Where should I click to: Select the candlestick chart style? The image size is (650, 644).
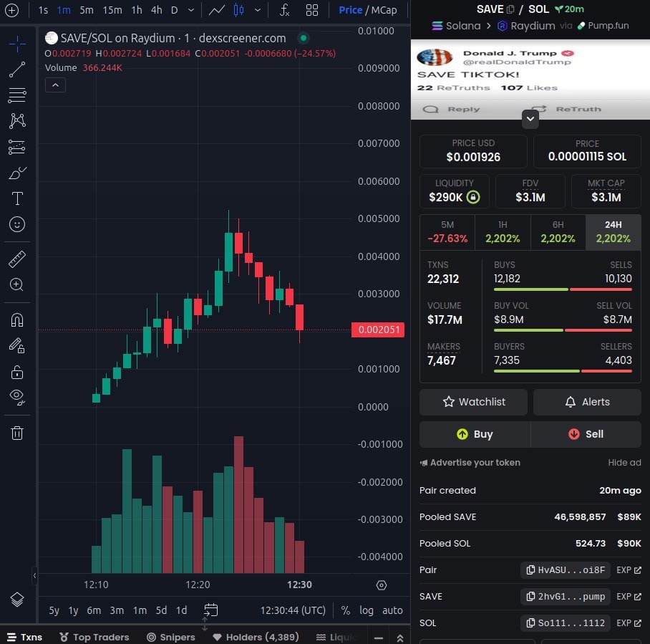click(239, 10)
